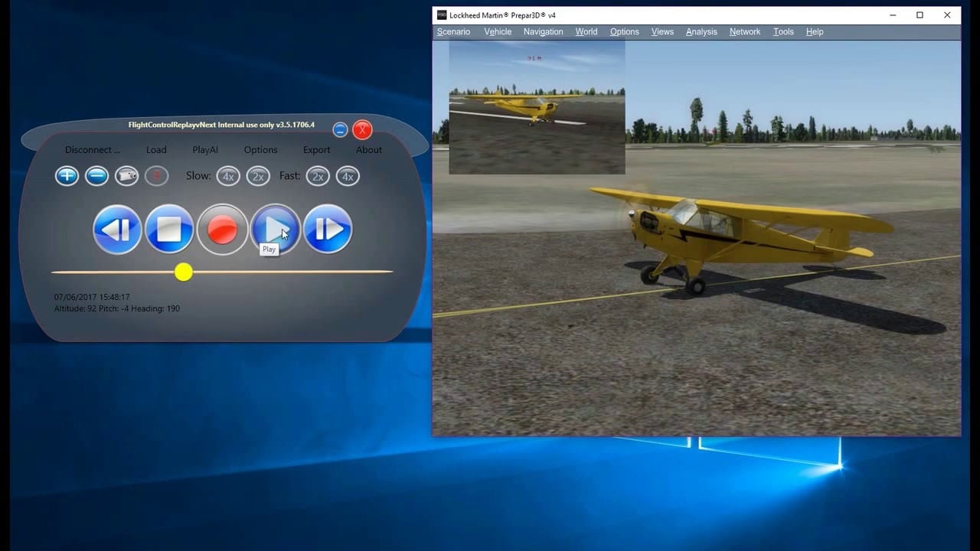Click the step forward button
980x551 pixels.
(x=328, y=229)
